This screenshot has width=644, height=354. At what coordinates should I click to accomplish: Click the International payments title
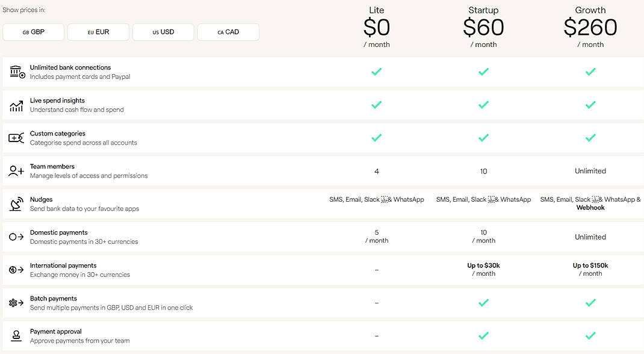(x=63, y=265)
